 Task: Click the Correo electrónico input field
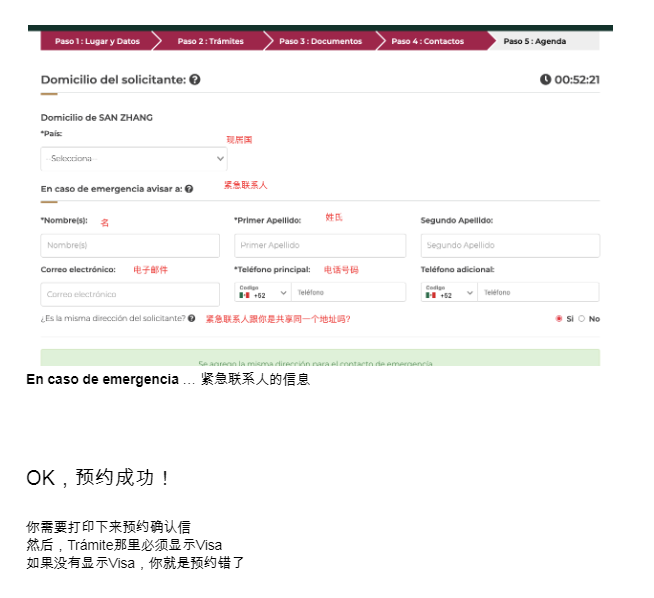[130, 294]
